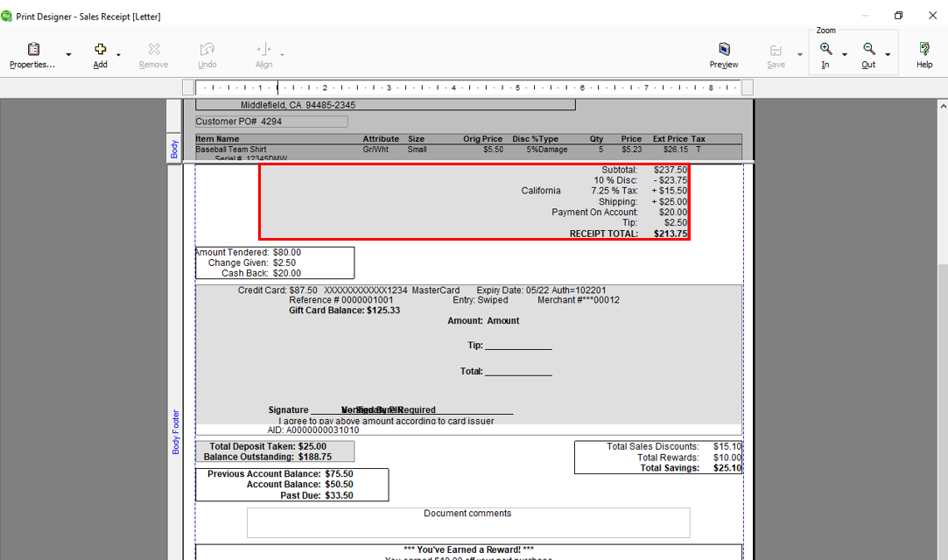The width and height of the screenshot is (948, 560).
Task: Click the Document comments box
Action: (467, 521)
